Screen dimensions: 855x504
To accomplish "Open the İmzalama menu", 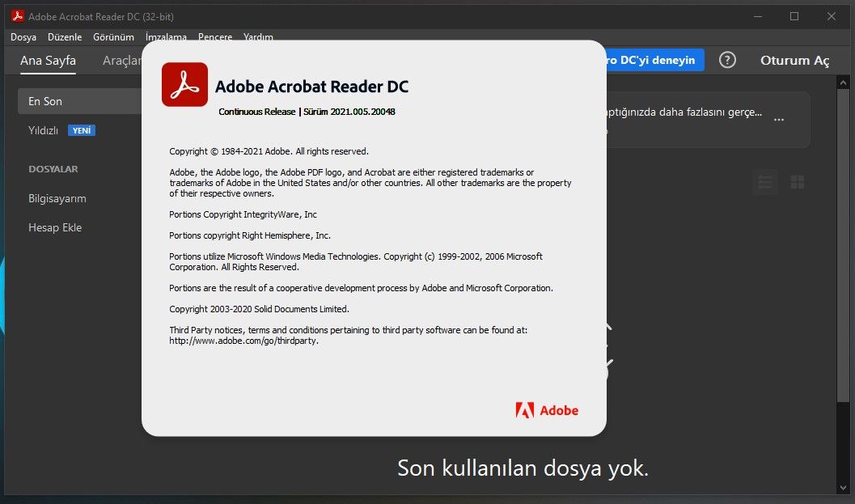I will pos(166,37).
